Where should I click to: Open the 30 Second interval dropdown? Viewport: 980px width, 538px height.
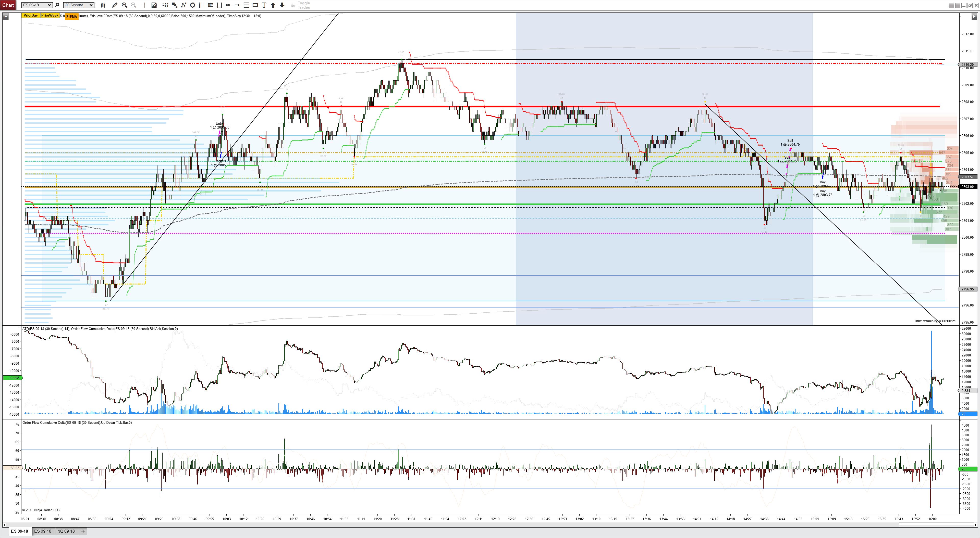[x=79, y=5]
